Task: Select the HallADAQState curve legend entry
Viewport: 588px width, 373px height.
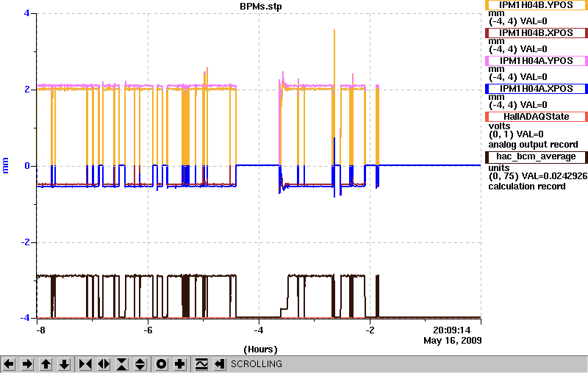Action: [537, 117]
